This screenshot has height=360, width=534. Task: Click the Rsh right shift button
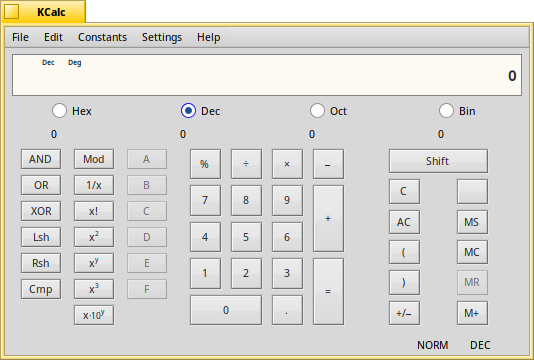41,263
